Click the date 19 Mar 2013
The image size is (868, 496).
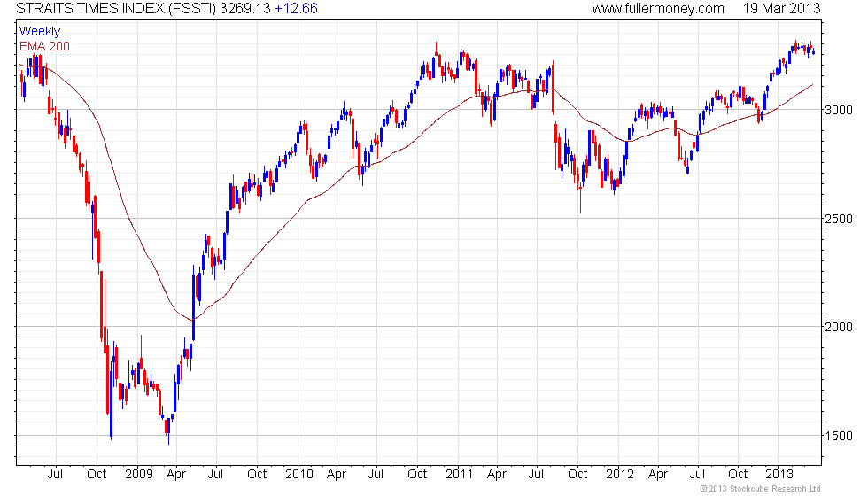point(781,8)
